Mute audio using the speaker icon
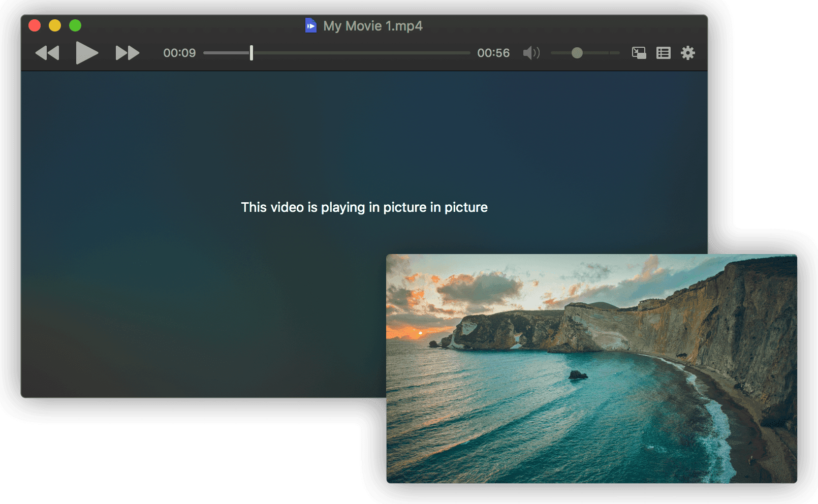The width and height of the screenshot is (818, 504). pyautogui.click(x=531, y=53)
